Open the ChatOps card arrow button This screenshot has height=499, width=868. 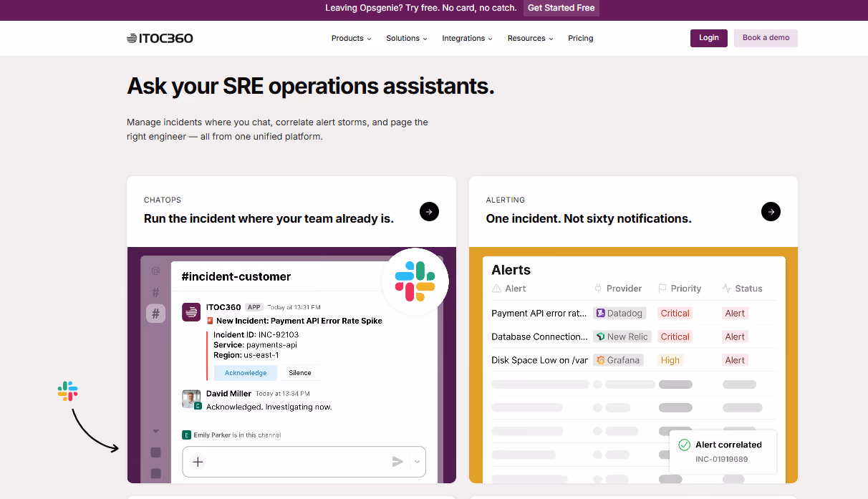(429, 211)
